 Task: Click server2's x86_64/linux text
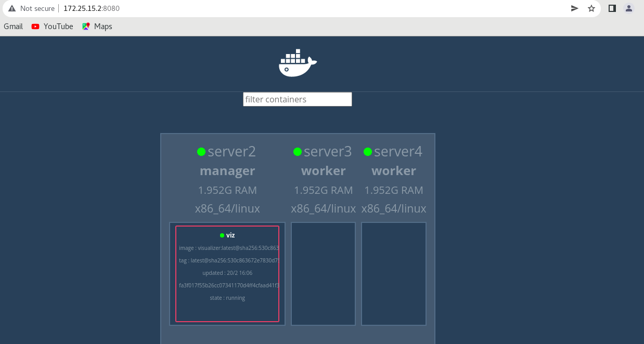point(227,209)
